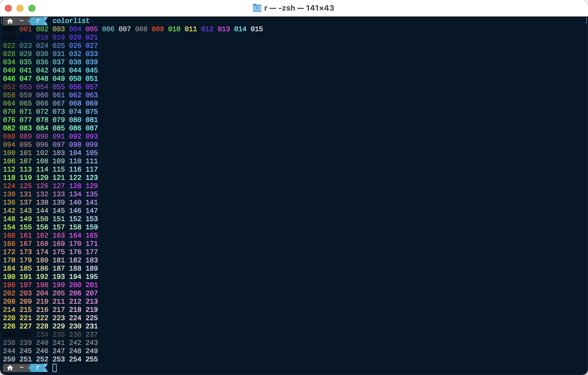Screen dimensions: 588x375
Task: Click the yellow color code 011
Action: pyautogui.click(x=190, y=29)
